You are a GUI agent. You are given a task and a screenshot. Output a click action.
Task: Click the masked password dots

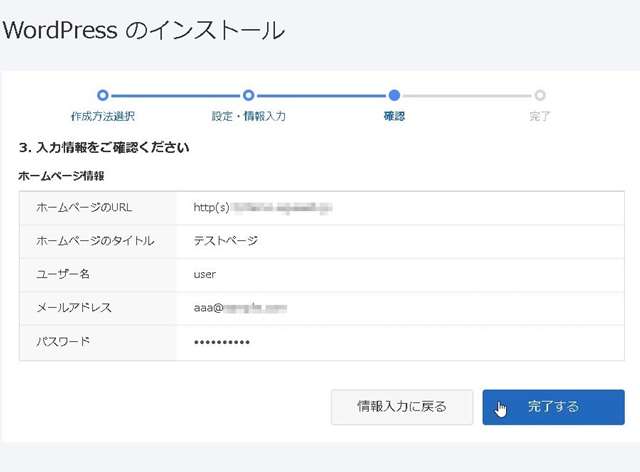pos(222,342)
